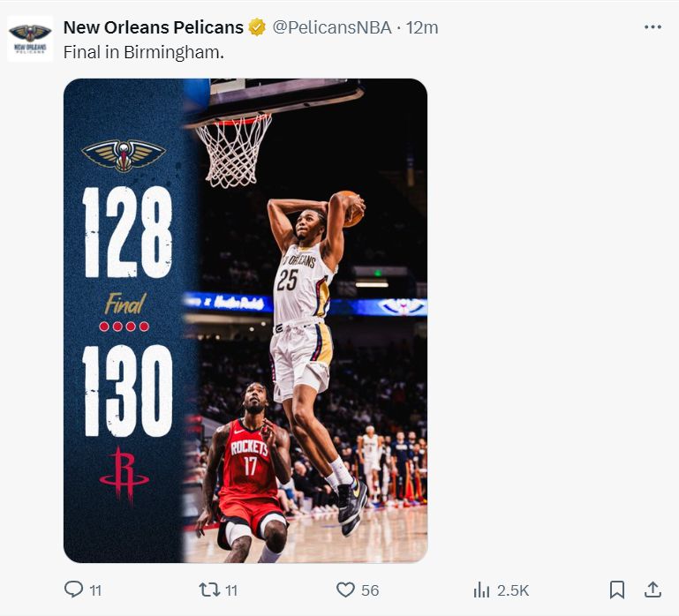The height and width of the screenshot is (616, 679).
Task: Click the share upload arrow icon
Action: [x=653, y=590]
